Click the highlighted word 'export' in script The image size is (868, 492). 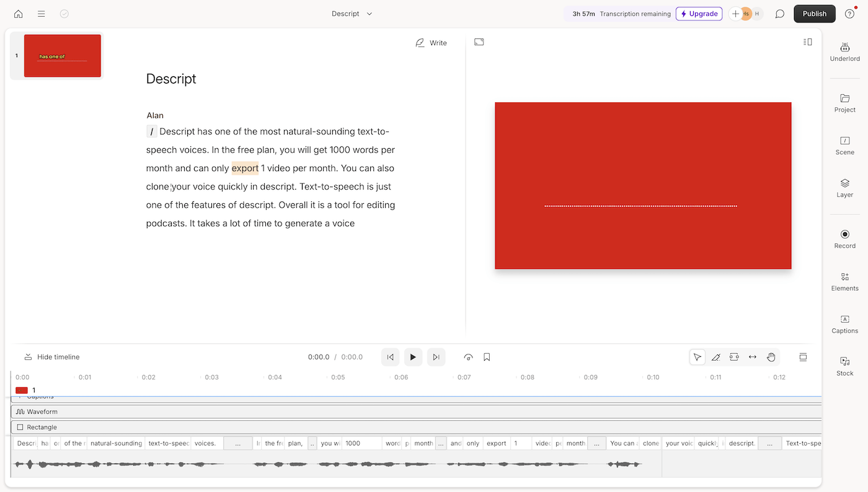click(245, 168)
